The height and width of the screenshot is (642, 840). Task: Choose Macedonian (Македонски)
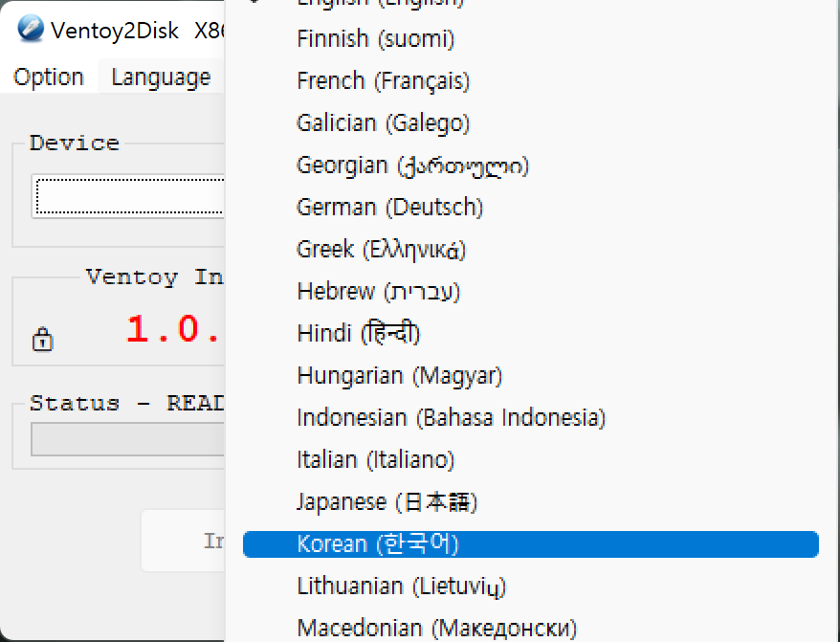530,628
